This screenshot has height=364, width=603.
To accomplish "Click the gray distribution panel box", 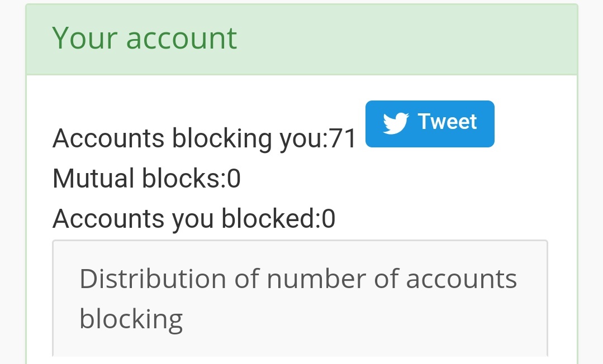I will [x=300, y=298].
